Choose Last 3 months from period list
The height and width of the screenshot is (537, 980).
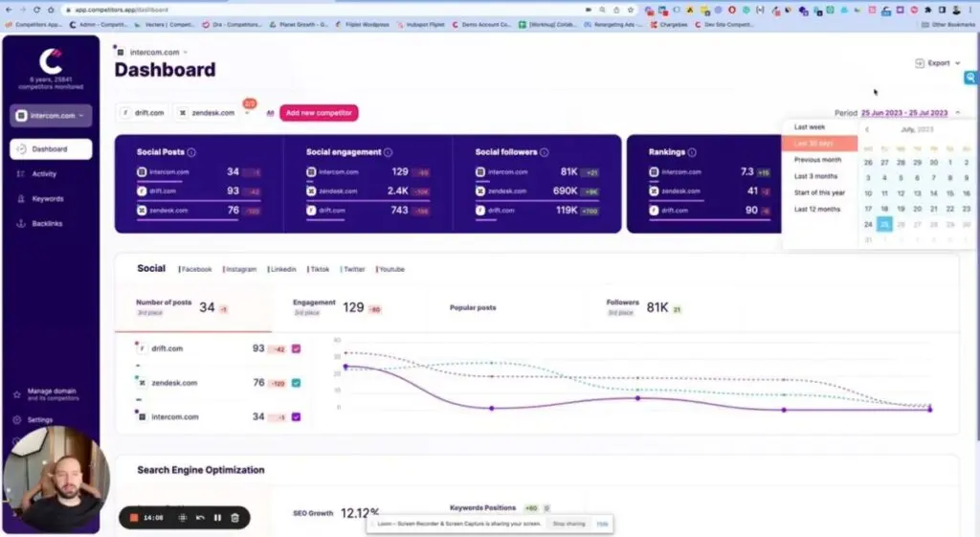815,176
